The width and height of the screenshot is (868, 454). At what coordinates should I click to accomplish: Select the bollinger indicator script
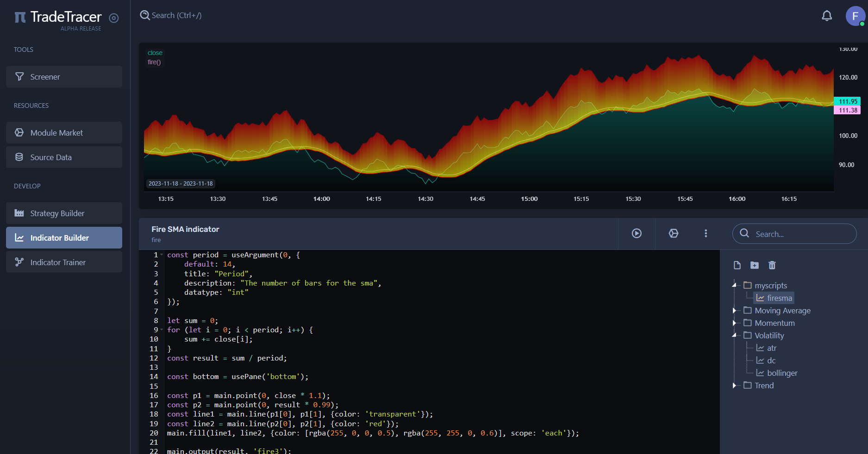pos(782,373)
